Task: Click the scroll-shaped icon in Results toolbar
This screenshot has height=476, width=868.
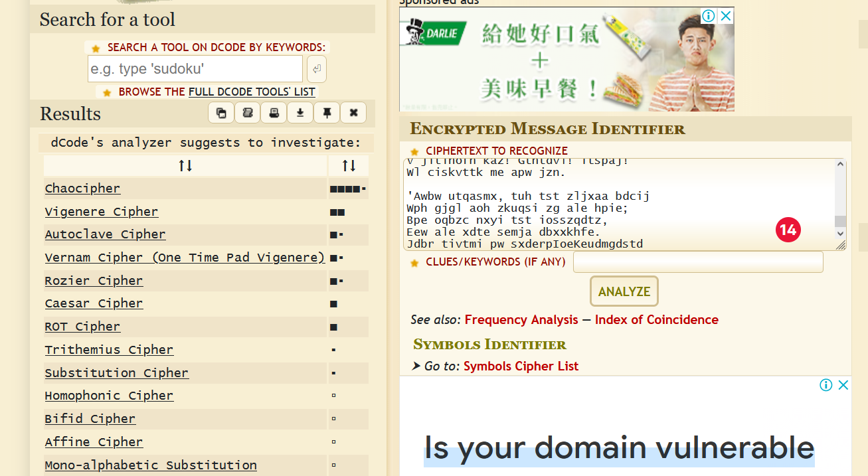Action: 248,113
